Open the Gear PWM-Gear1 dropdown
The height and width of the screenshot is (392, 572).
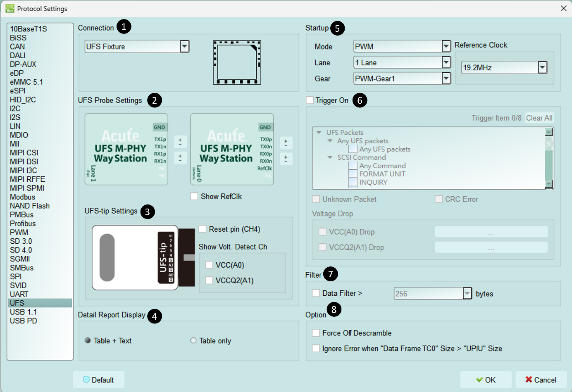tap(446, 78)
